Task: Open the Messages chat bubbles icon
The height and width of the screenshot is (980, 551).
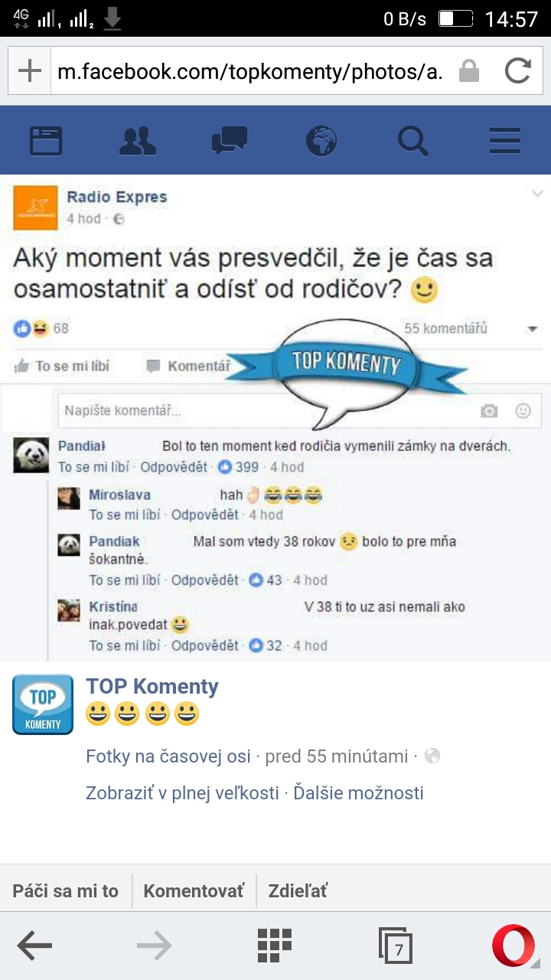Action: (230, 141)
